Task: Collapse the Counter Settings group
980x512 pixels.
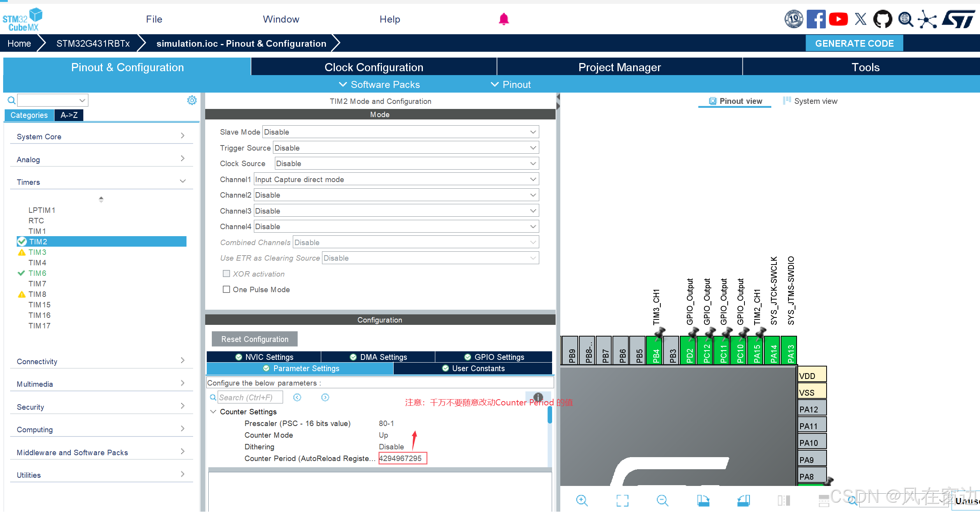Action: point(213,412)
